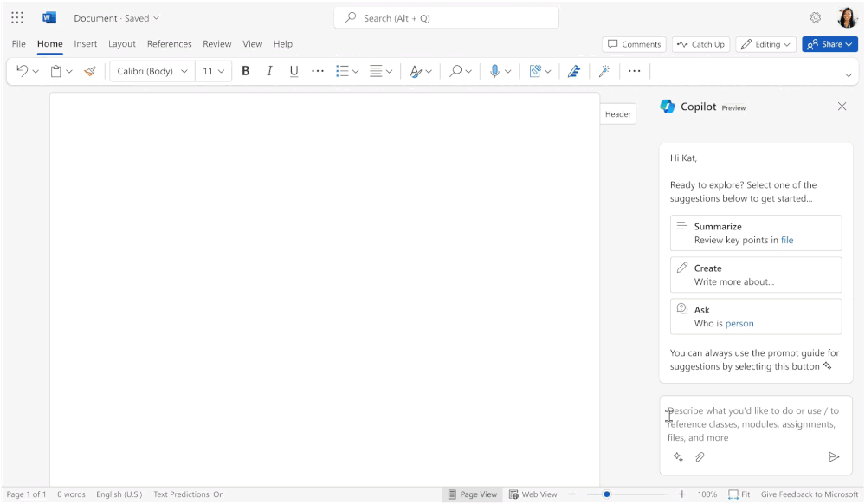Toggle italic formatting
The width and height of the screenshot is (865, 504).
coord(269,71)
